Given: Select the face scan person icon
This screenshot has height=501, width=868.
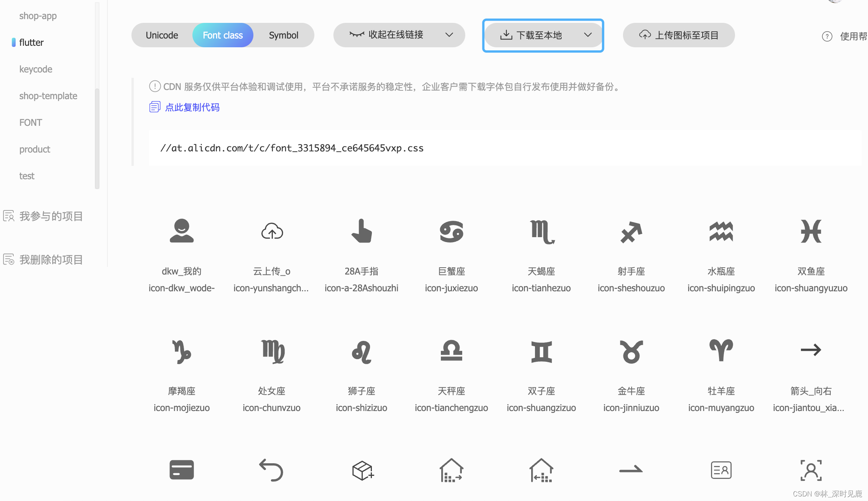Looking at the screenshot, I should (811, 470).
